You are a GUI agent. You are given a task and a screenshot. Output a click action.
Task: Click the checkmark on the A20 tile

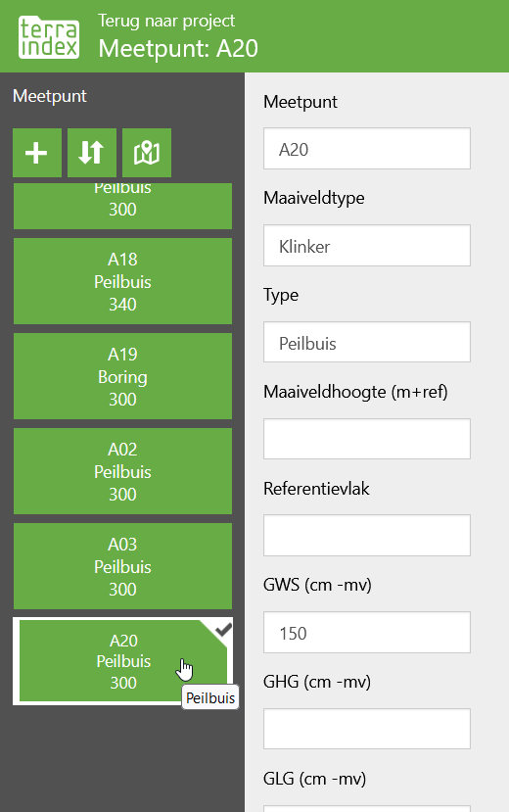click(223, 630)
